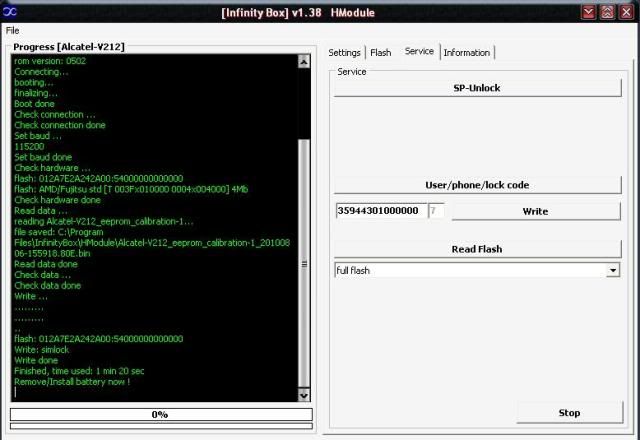The image size is (640, 440).
Task: Expand the full flash dropdown arrow
Action: (612, 270)
